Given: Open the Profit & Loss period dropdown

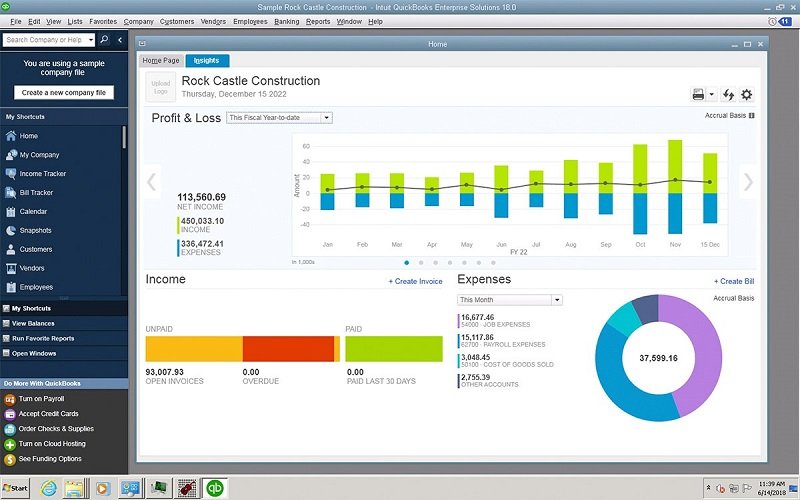Looking at the screenshot, I should pos(279,118).
